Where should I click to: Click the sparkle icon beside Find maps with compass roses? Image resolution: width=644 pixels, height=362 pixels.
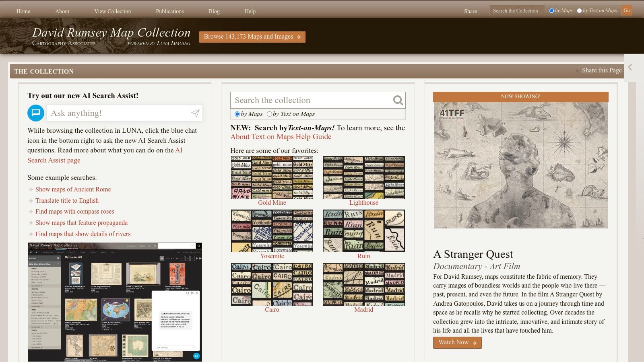coord(31,212)
